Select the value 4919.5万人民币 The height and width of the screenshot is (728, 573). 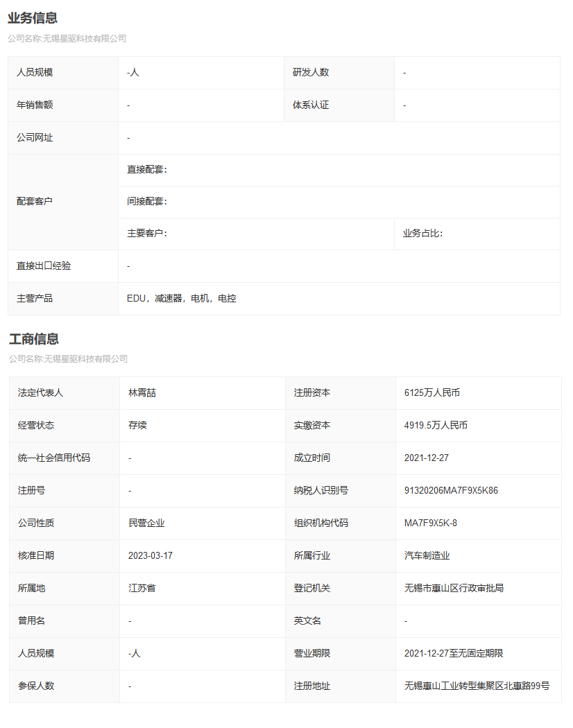[x=436, y=425]
